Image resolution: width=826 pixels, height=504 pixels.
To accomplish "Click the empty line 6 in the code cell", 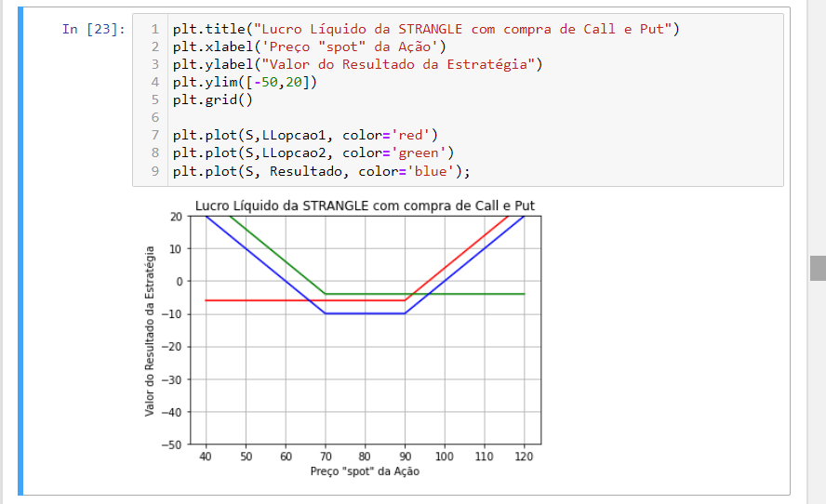I will click(x=372, y=117).
